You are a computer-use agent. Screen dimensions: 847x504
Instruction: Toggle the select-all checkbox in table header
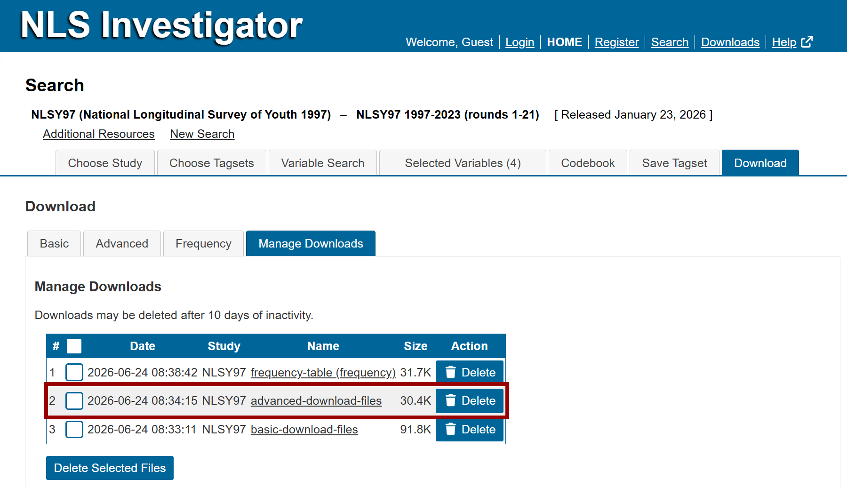coord(74,346)
